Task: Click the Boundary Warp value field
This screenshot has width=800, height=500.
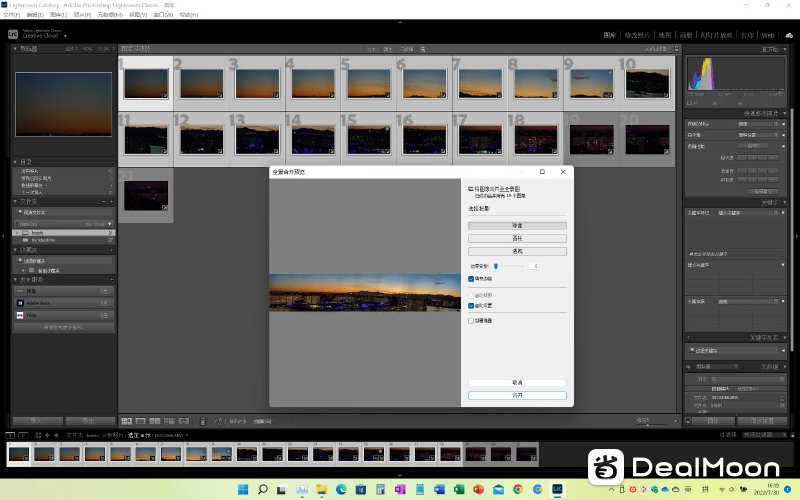Action: [x=534, y=266]
